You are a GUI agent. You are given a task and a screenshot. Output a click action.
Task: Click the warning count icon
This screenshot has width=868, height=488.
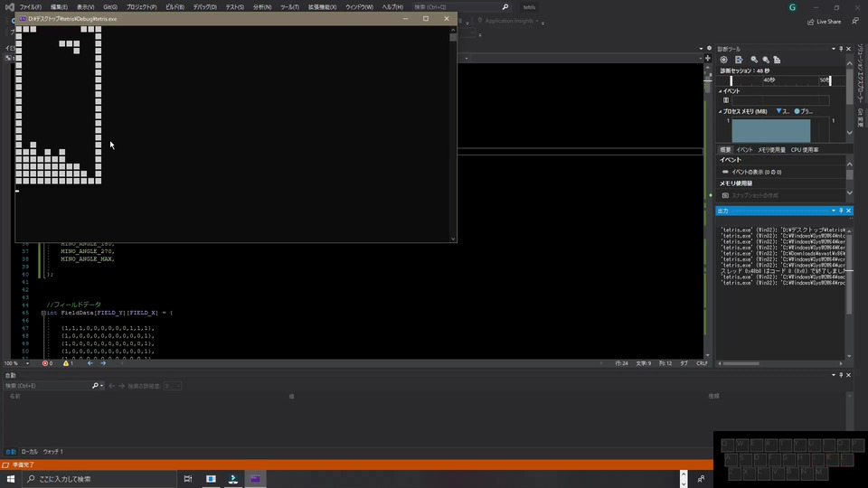[66, 363]
